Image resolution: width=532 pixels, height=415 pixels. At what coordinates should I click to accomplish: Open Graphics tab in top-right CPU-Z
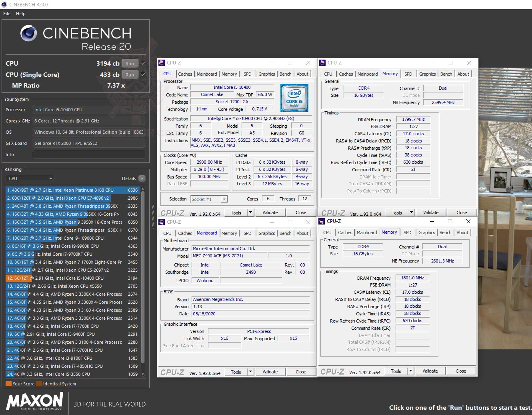click(428, 74)
